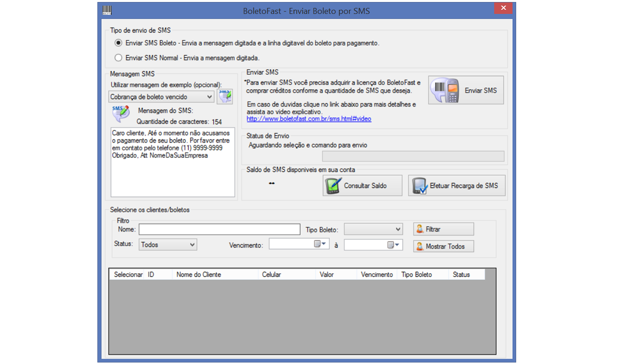Select Enviar SMS Boleto radio option
Viewport: 621px width, 364px height.
(x=119, y=43)
